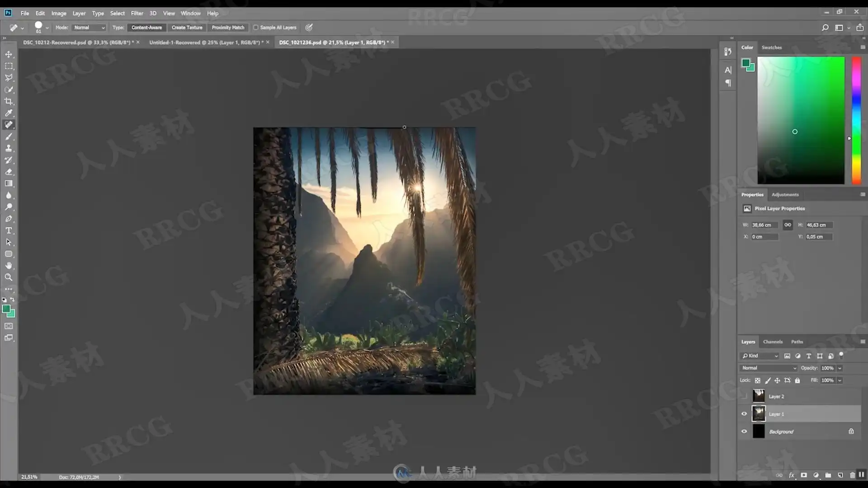Image resolution: width=868 pixels, height=488 pixels.
Task: Expand the layer Opacity dropdown arrow
Action: coord(840,368)
